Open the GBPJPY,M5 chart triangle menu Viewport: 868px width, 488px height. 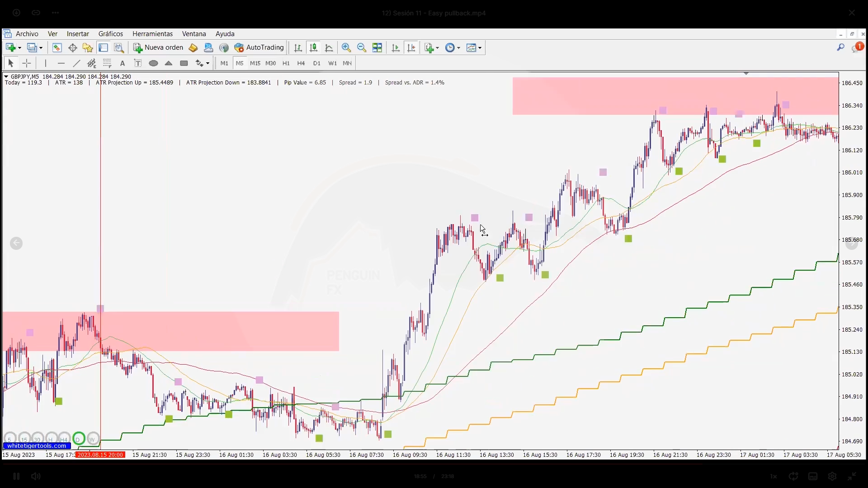coord(6,77)
